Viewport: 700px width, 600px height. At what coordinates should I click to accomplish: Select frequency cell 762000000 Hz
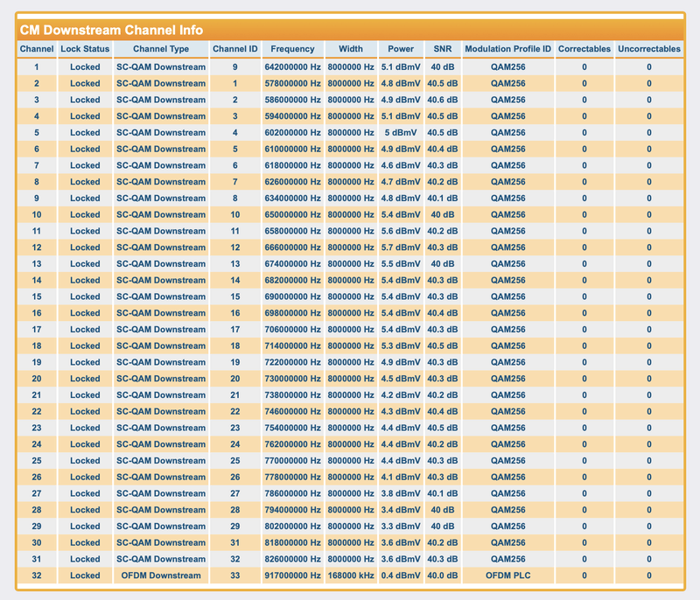[x=292, y=443]
